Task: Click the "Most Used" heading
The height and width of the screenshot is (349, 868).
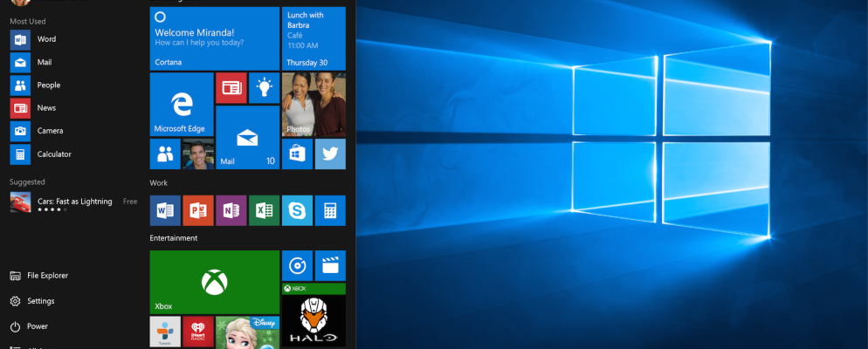Action: coord(28,22)
